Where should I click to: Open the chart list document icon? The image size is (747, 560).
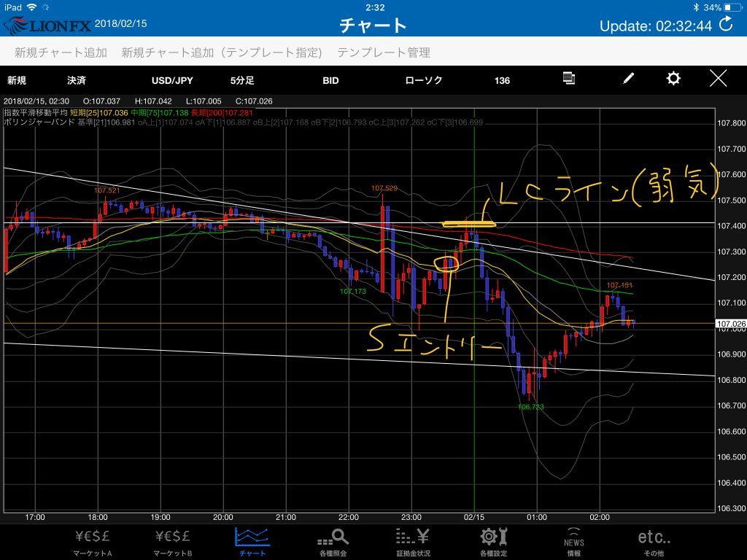[570, 79]
